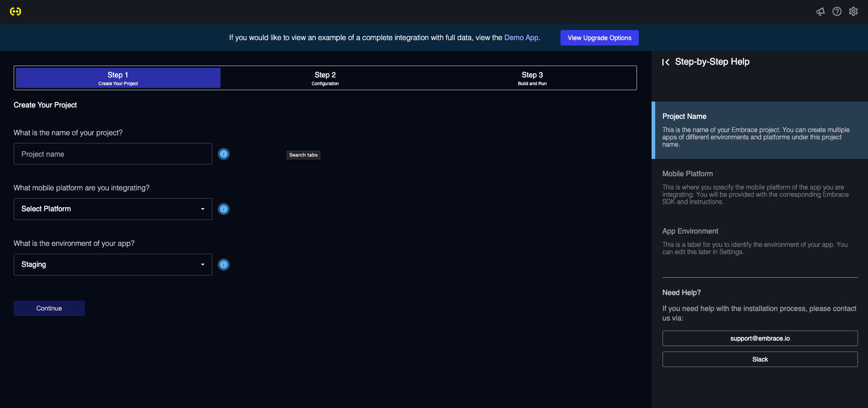Click 'What is the environment of your app?' label
868x408 pixels.
click(x=74, y=244)
